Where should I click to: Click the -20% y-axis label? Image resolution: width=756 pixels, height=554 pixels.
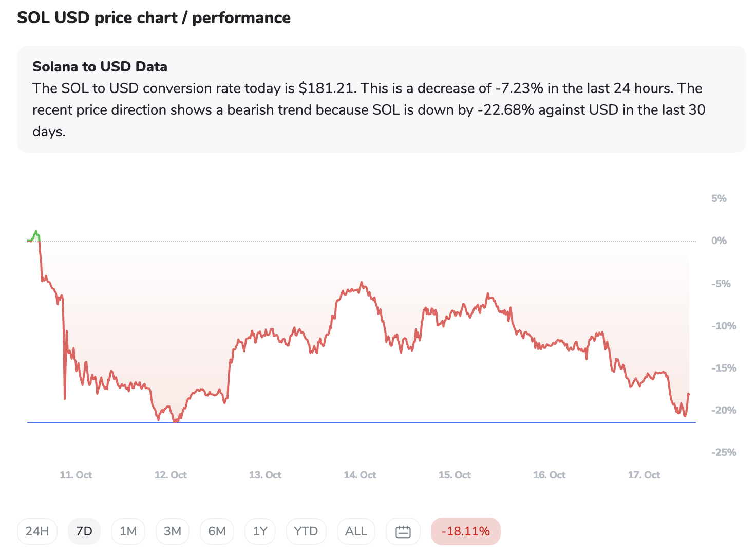[724, 410]
